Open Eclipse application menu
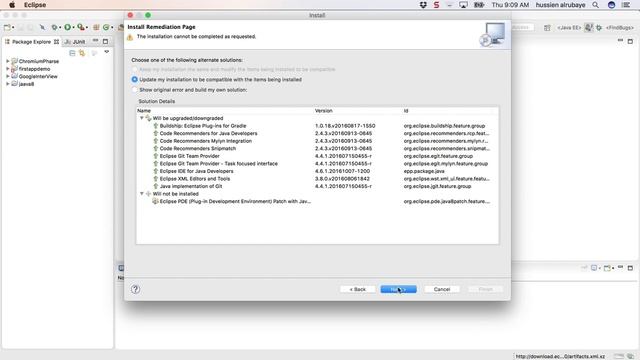The width and height of the screenshot is (640, 360). (35, 5)
